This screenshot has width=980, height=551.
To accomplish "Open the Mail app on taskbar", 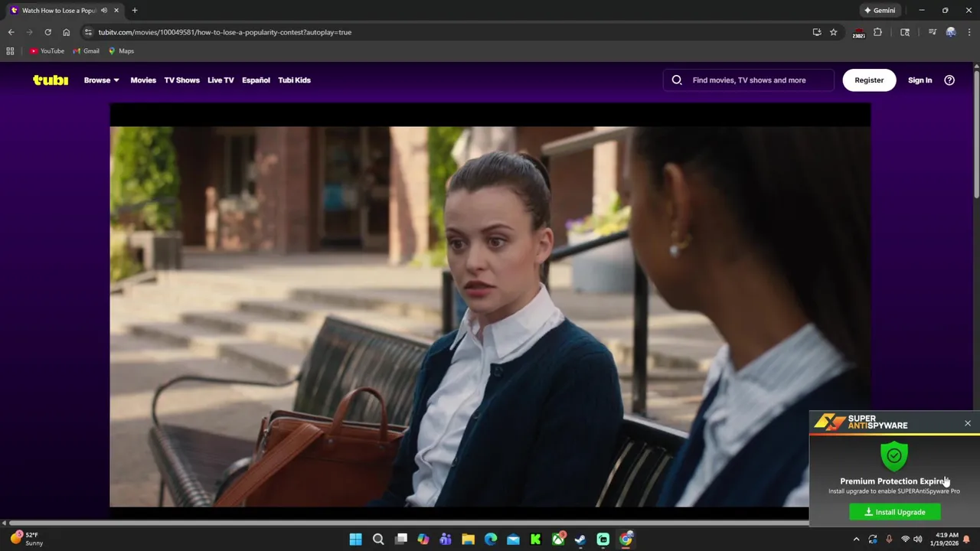I will point(513,540).
